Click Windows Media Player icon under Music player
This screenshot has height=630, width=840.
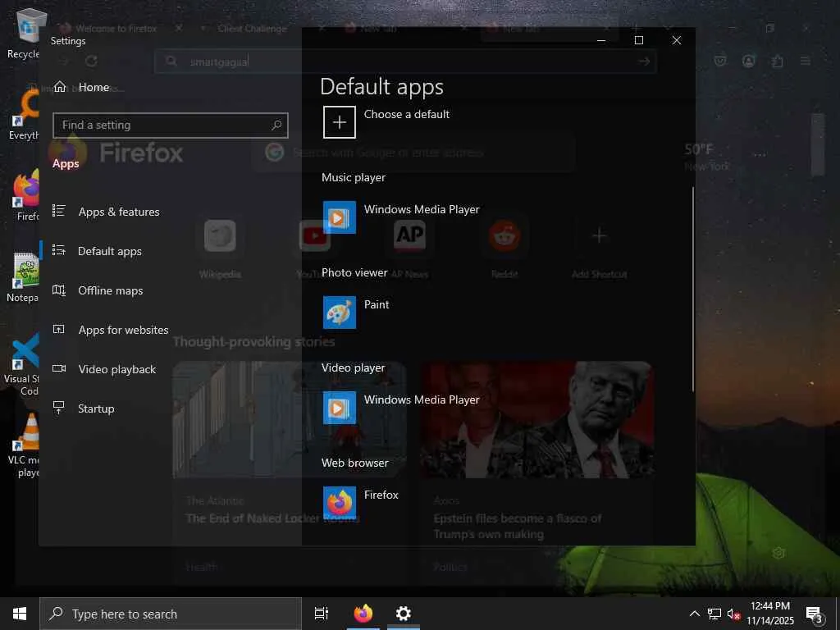pyautogui.click(x=339, y=217)
